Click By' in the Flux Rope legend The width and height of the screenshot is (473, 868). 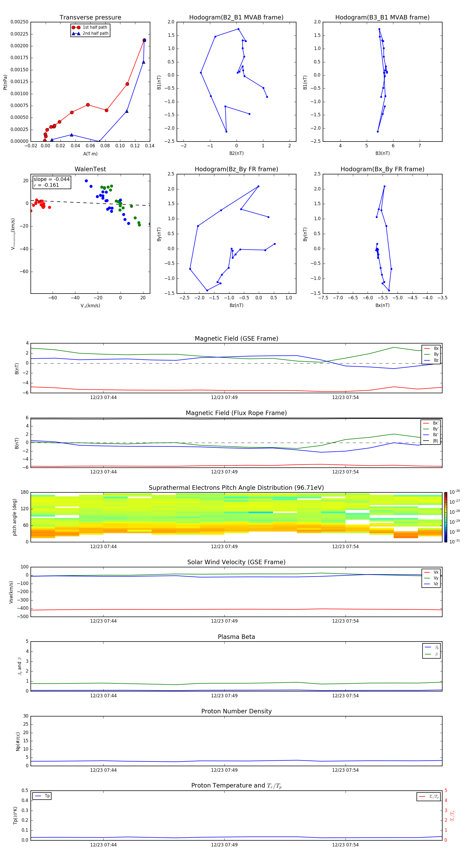[431, 429]
